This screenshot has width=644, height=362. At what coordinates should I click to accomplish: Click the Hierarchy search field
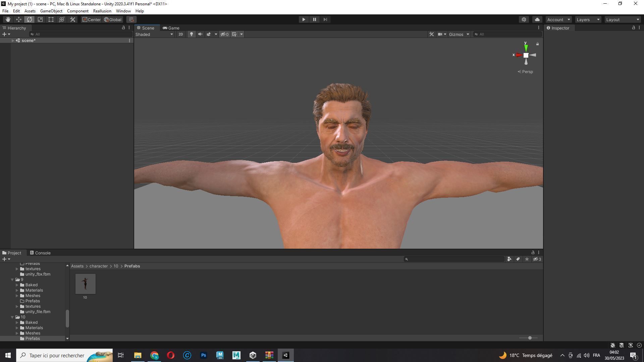pyautogui.click(x=81, y=34)
